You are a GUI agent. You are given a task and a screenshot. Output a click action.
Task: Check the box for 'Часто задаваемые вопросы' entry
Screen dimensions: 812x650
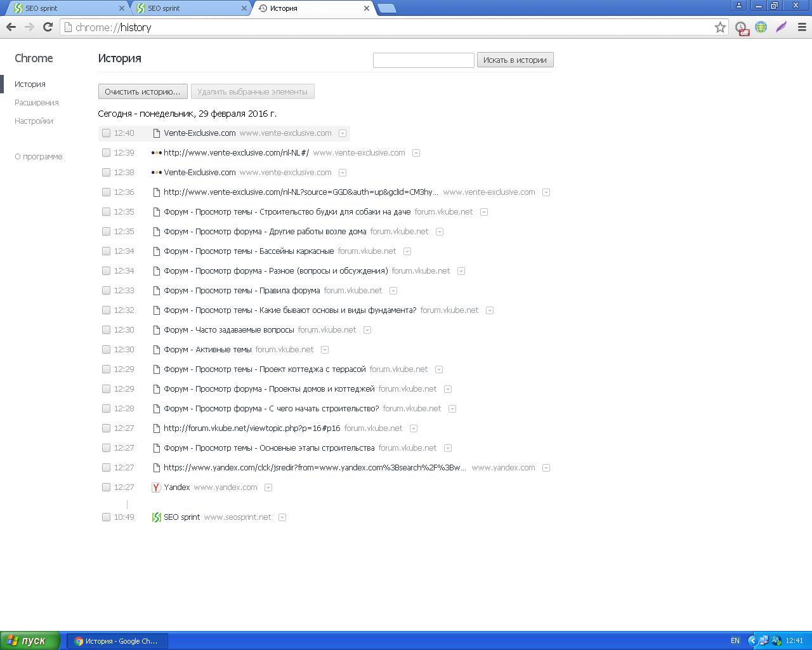coord(106,330)
